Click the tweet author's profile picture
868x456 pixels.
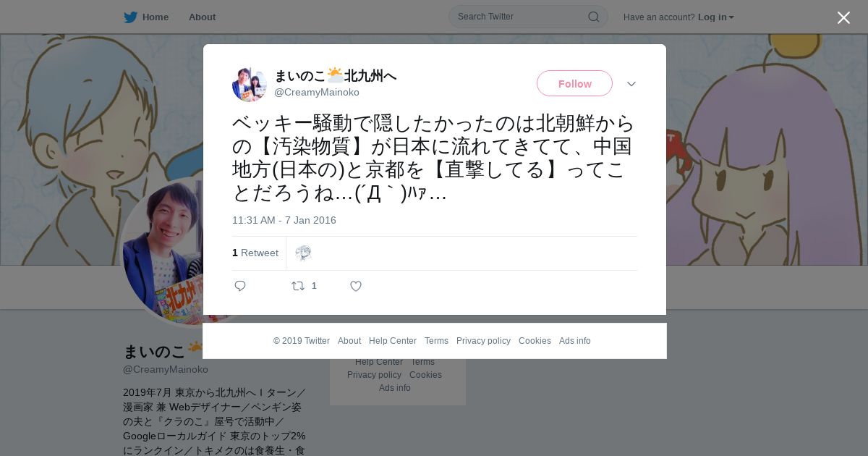[250, 85]
